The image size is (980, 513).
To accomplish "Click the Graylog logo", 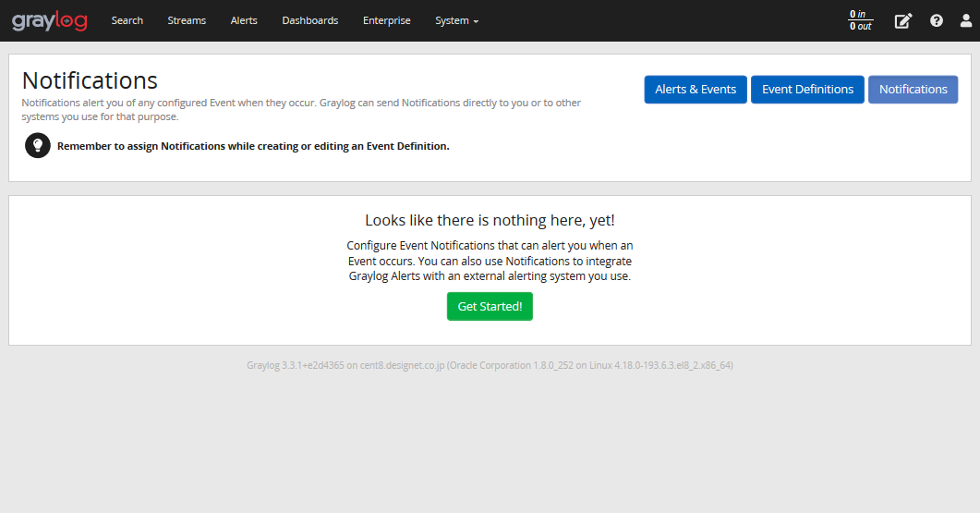I will coord(49,20).
